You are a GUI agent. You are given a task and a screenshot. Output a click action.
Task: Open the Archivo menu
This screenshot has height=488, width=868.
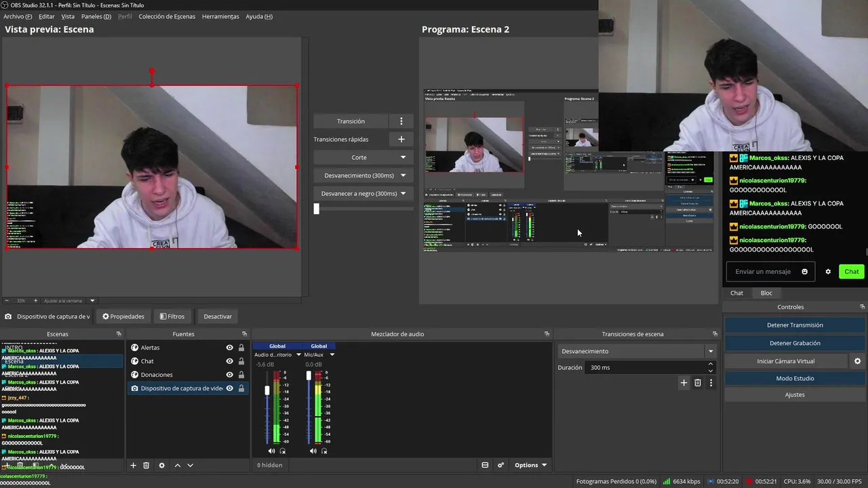(x=18, y=16)
